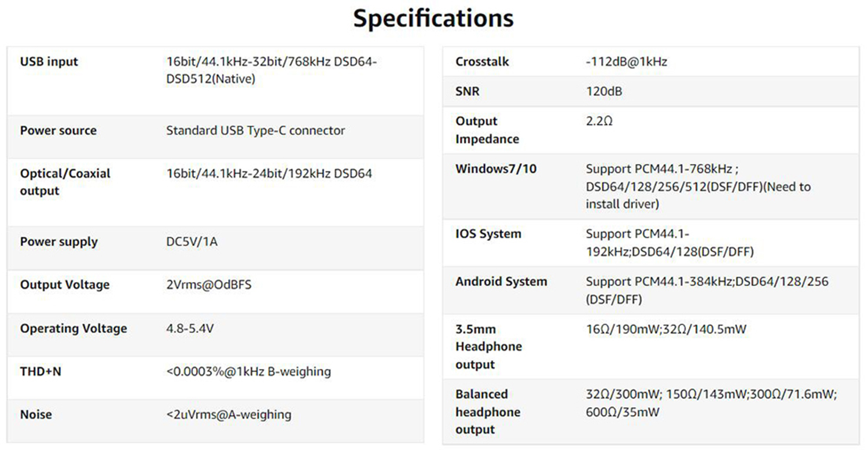Select the Optical/Coaxial output label
This screenshot has height=450, width=868.
[65, 182]
